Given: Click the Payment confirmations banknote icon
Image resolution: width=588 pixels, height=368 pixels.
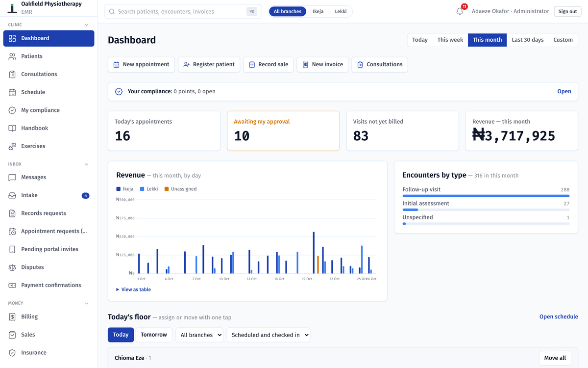Looking at the screenshot, I should (12, 285).
